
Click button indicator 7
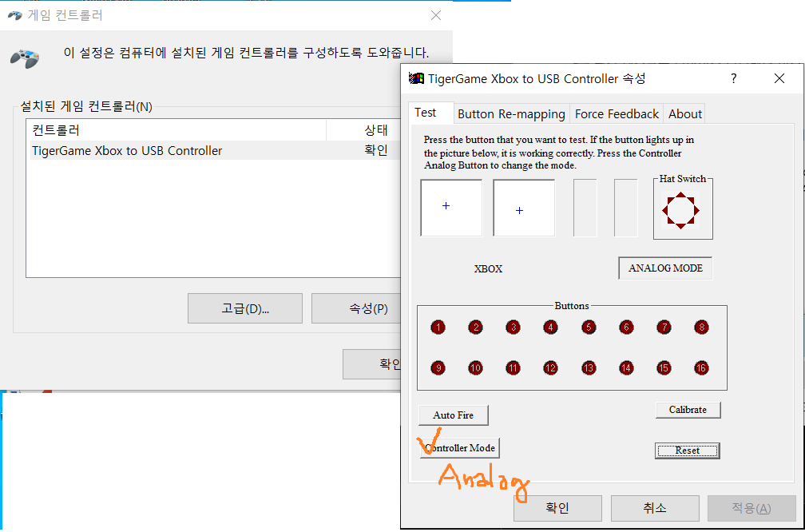coord(664,328)
